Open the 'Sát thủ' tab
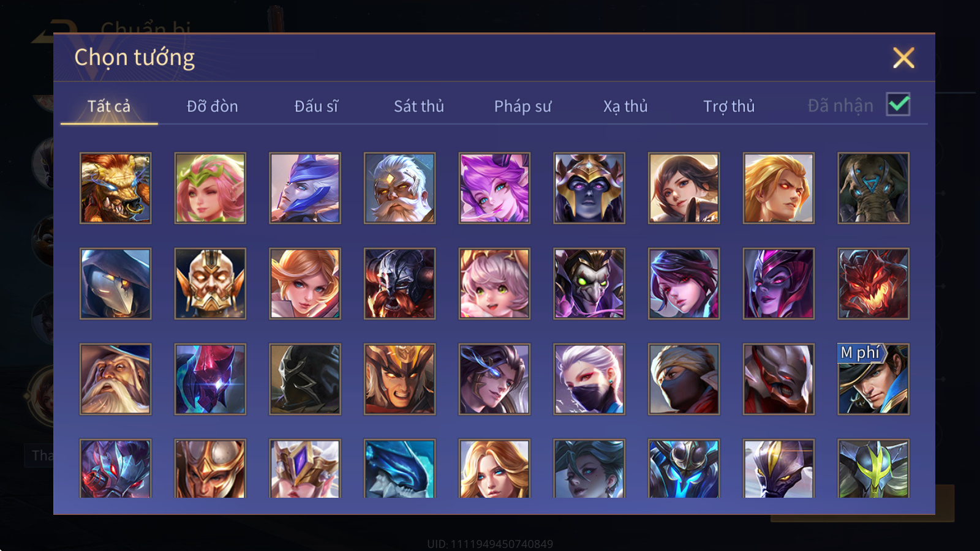The image size is (980, 551). tap(419, 107)
